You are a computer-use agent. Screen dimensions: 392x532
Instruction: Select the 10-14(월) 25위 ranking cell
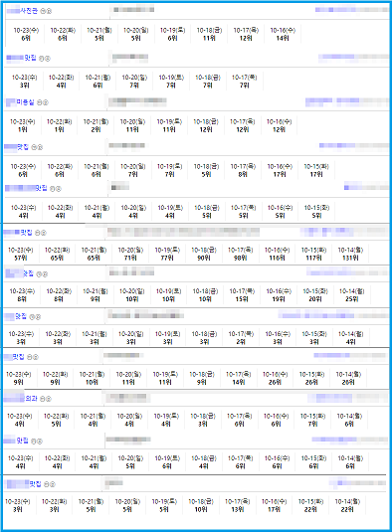coord(351,295)
